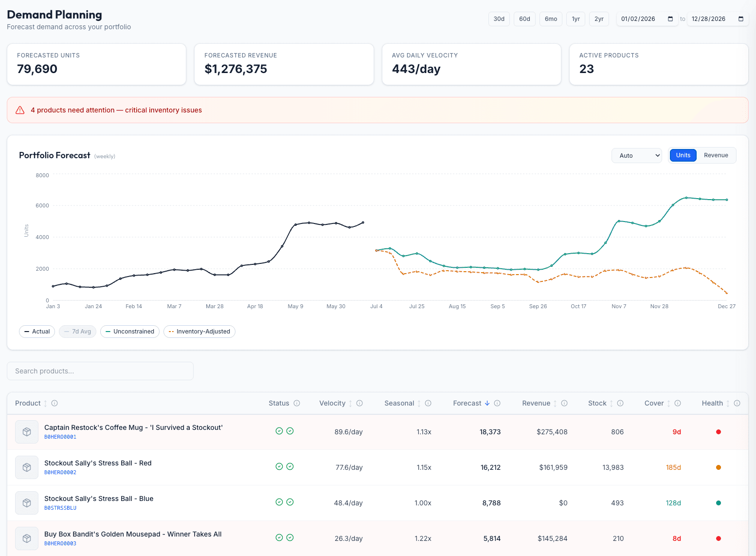Switch chart to Revenue view

tap(716, 155)
